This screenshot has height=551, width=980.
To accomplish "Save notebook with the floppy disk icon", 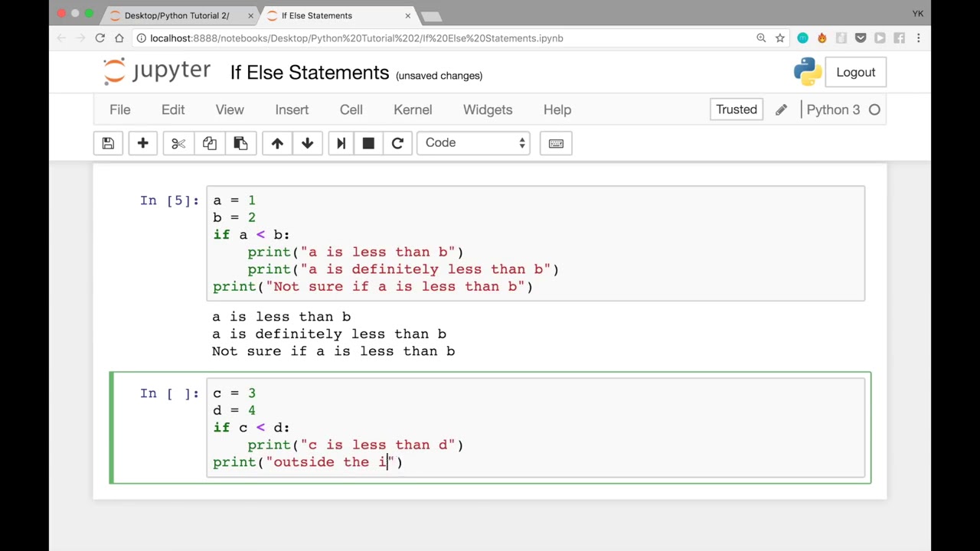I will [108, 143].
